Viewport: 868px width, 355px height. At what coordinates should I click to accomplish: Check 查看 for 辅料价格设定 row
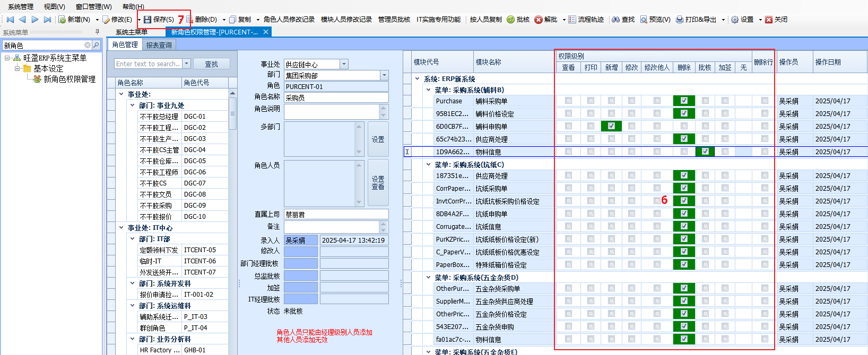pos(568,113)
